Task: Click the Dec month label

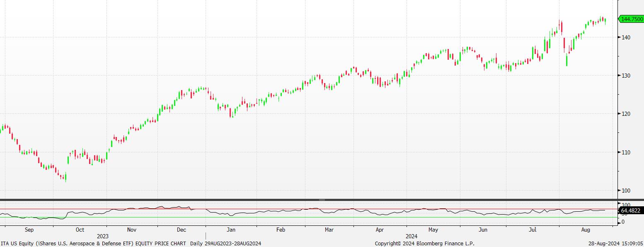Action: tap(182, 230)
